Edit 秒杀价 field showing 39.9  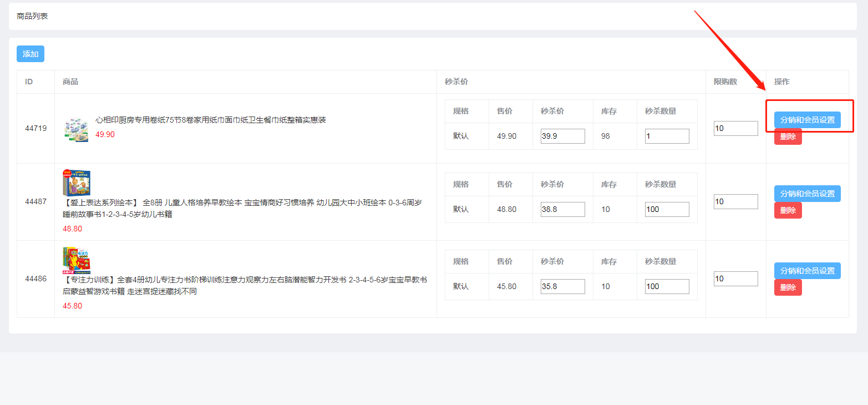point(562,136)
